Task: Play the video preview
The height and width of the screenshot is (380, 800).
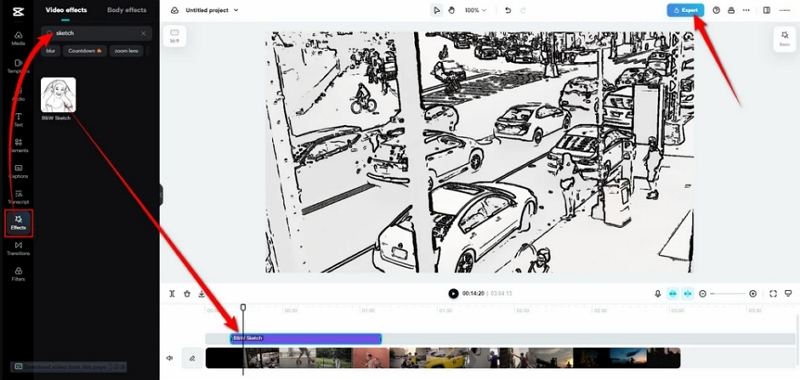Action: click(453, 293)
